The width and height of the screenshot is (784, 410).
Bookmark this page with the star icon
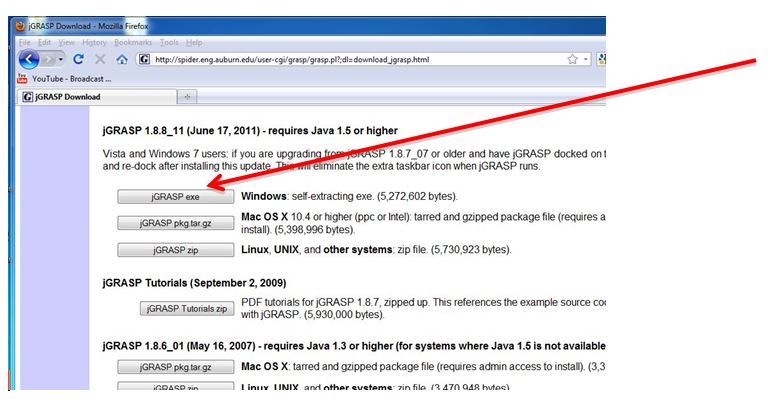coord(572,59)
